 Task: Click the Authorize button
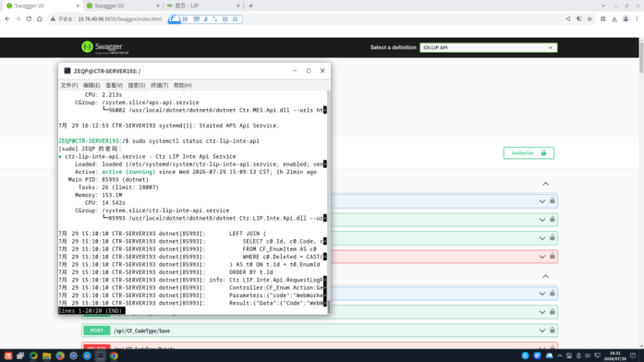point(529,153)
